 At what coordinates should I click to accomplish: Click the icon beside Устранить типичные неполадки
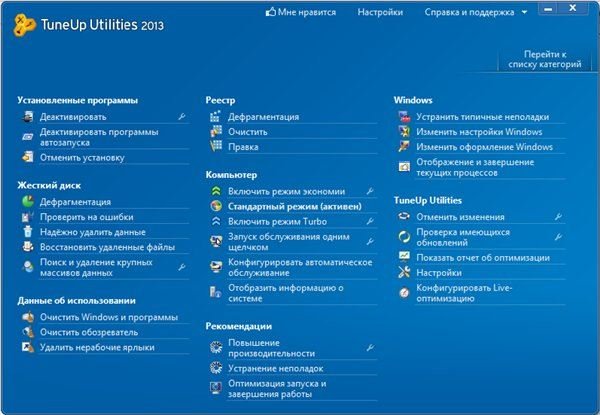pos(404,117)
